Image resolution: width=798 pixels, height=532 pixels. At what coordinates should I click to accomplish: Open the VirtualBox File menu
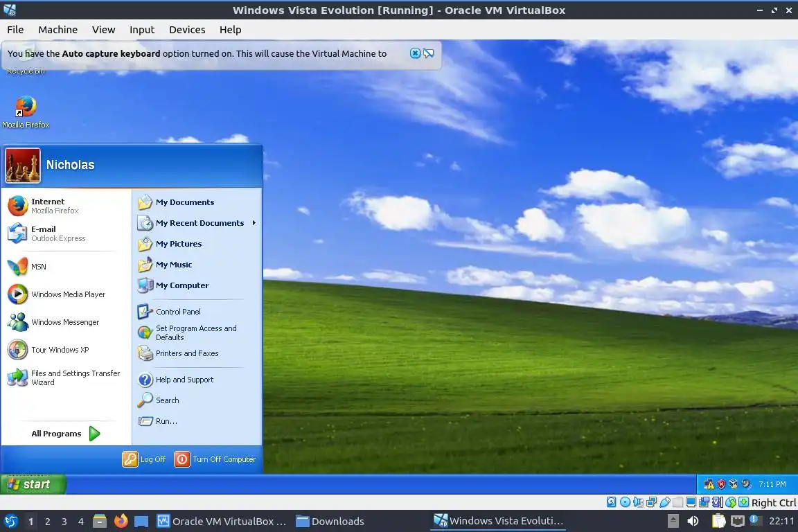[x=15, y=30]
